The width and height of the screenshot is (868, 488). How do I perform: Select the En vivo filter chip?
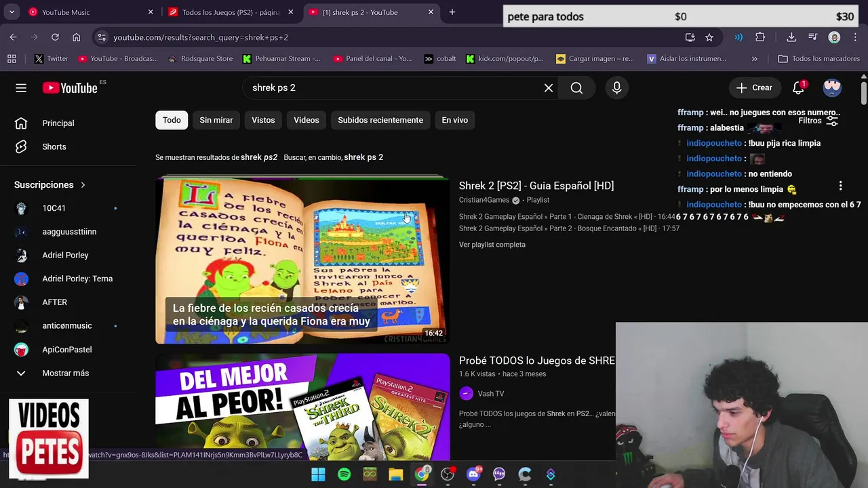(x=455, y=120)
